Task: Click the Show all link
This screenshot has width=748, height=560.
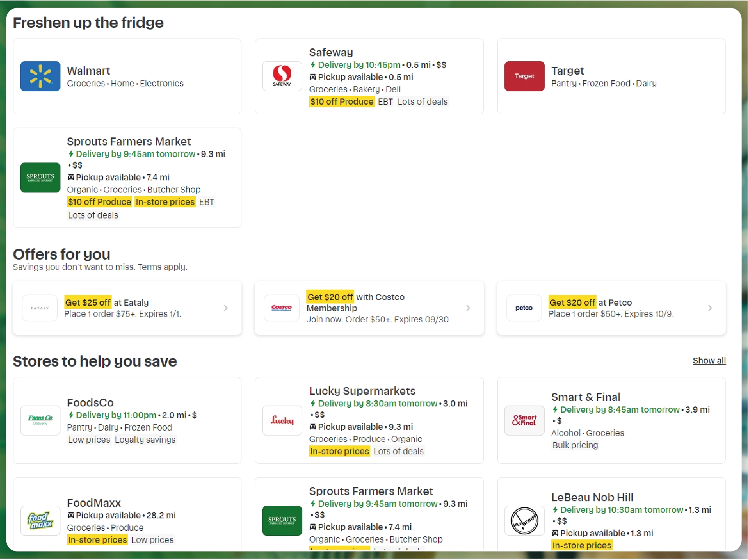Action: pyautogui.click(x=709, y=361)
